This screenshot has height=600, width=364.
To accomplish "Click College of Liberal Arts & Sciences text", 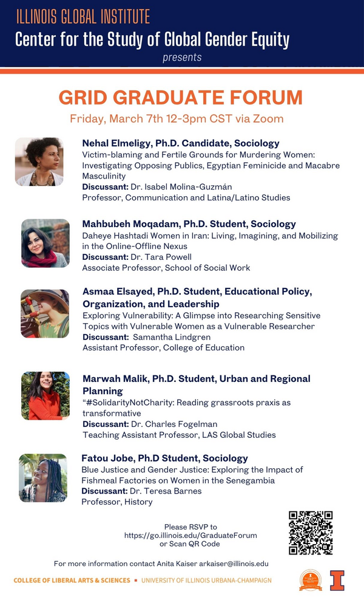I will click(72, 581).
